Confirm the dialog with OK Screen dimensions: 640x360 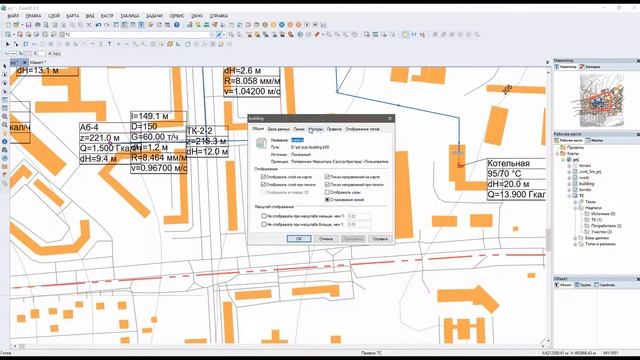(x=299, y=238)
